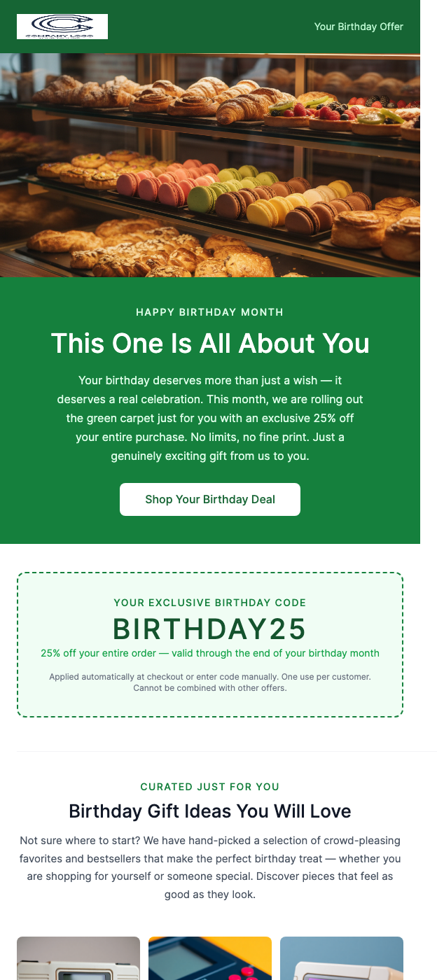Click the Birthday Gift Ideas You Will Love heading
Image resolution: width=437 pixels, height=980 pixels.
209,811
